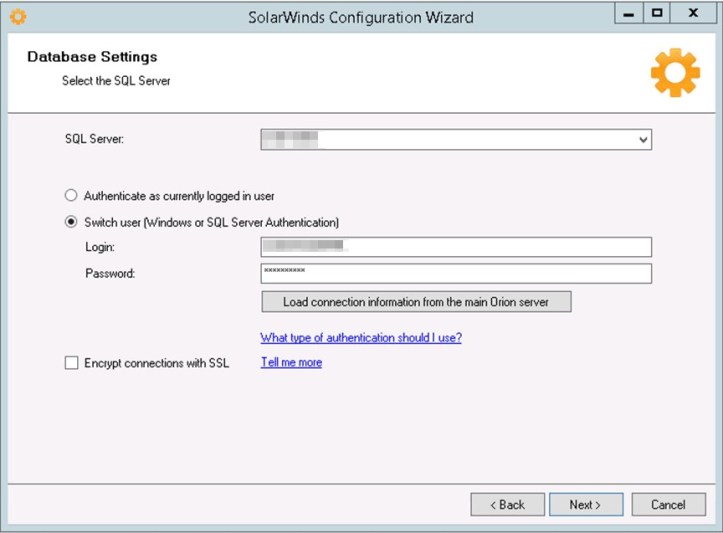Focus the Login input field
723x533 pixels.
(455, 247)
